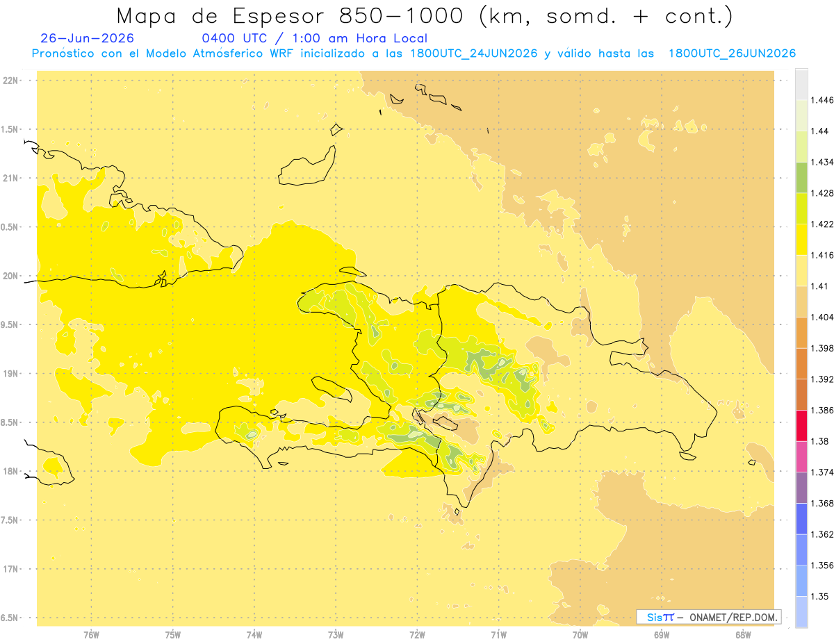The image size is (834, 644).
Task: Click the latitude label "6.5N"
Action: click(9, 618)
